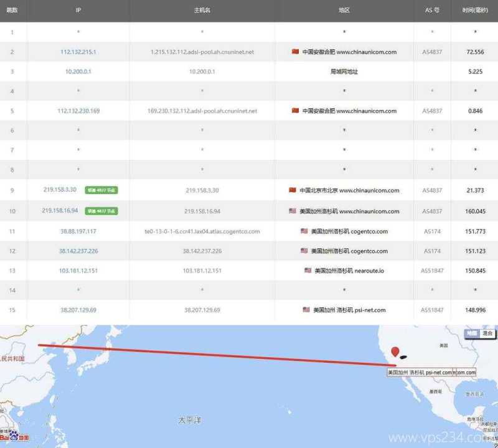This screenshot has width=498, height=448.
Task: Click the red location marker on the map
Action: (x=394, y=352)
